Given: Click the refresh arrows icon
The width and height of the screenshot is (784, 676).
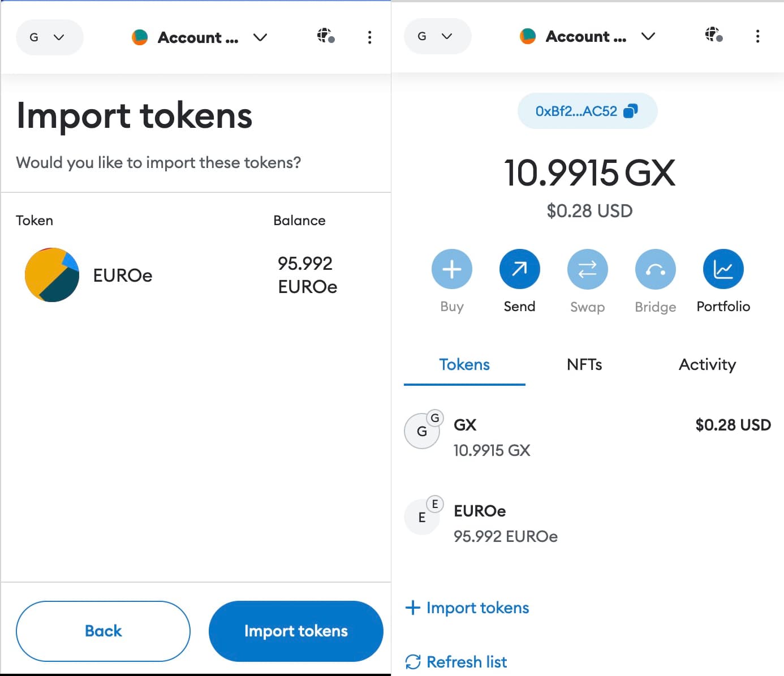Looking at the screenshot, I should coord(413,661).
